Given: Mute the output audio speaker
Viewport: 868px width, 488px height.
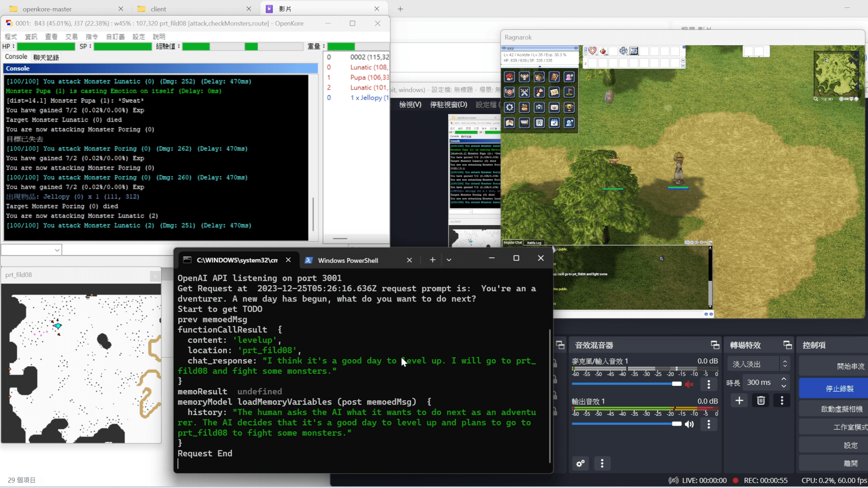Looking at the screenshot, I should [x=689, y=424].
